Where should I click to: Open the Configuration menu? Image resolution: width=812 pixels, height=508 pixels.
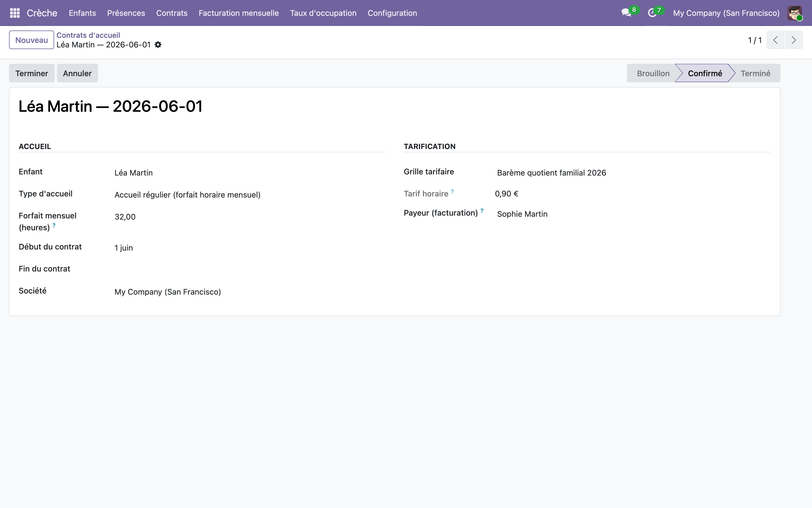392,13
